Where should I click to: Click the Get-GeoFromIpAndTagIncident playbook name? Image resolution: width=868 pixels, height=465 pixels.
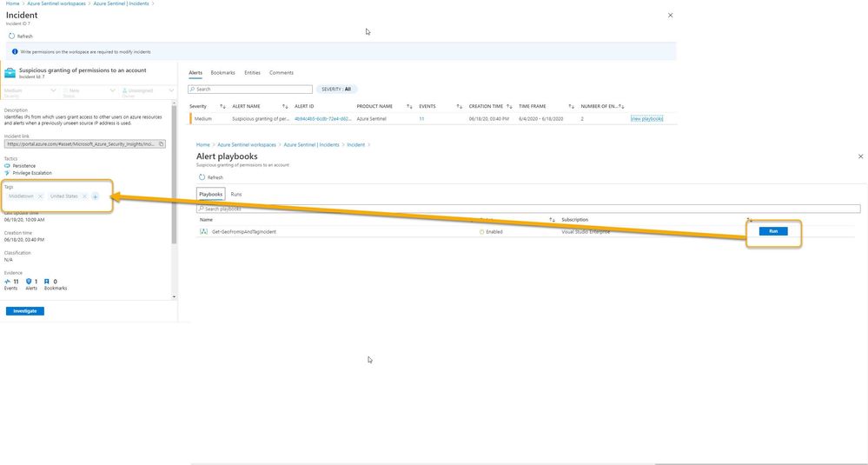[243, 232]
